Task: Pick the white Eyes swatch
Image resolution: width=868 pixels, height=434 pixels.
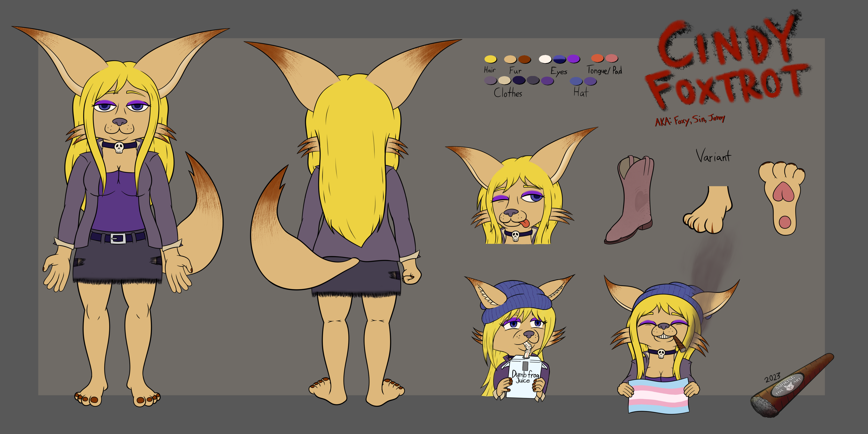Action: pyautogui.click(x=545, y=59)
